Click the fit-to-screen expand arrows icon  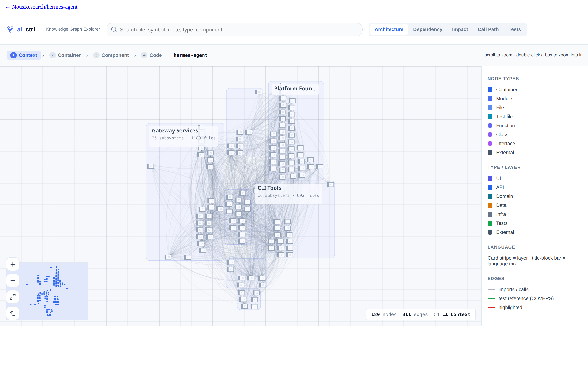pyautogui.click(x=13, y=297)
